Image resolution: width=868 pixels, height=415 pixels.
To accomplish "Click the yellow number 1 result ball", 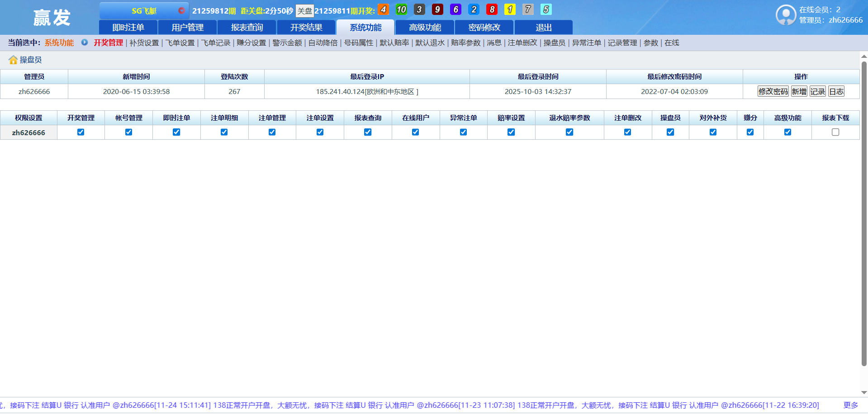I will (510, 9).
